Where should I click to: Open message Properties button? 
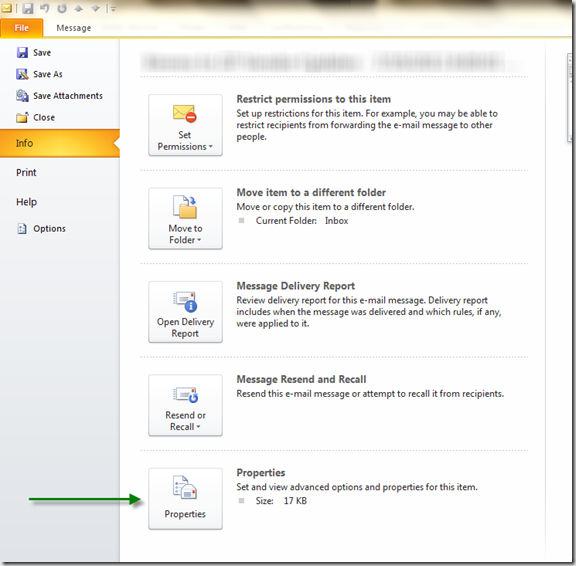pos(185,499)
